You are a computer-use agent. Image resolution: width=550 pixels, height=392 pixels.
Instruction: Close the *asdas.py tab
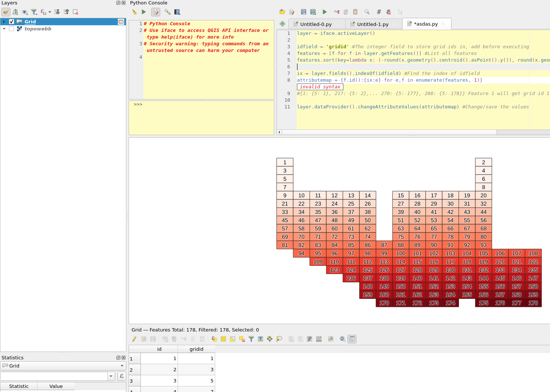443,24
